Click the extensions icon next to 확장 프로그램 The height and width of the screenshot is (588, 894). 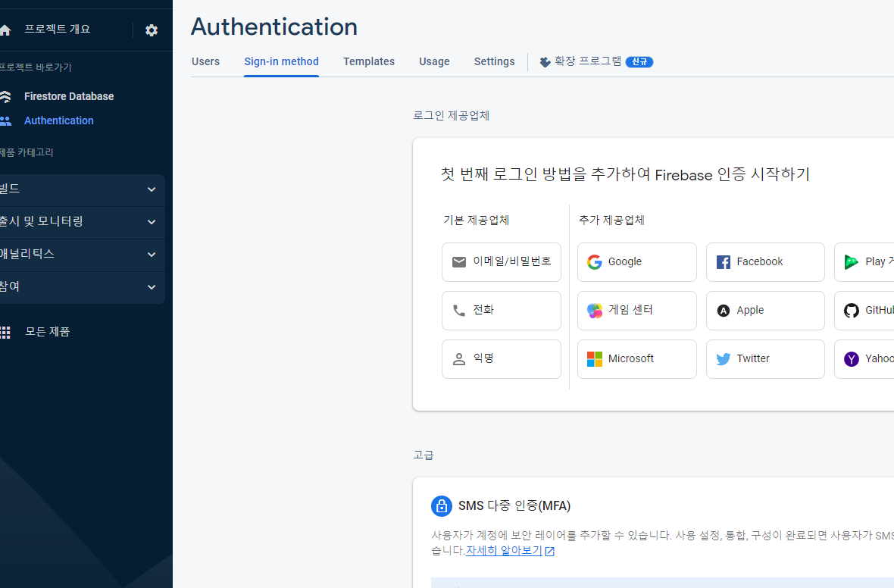point(545,61)
